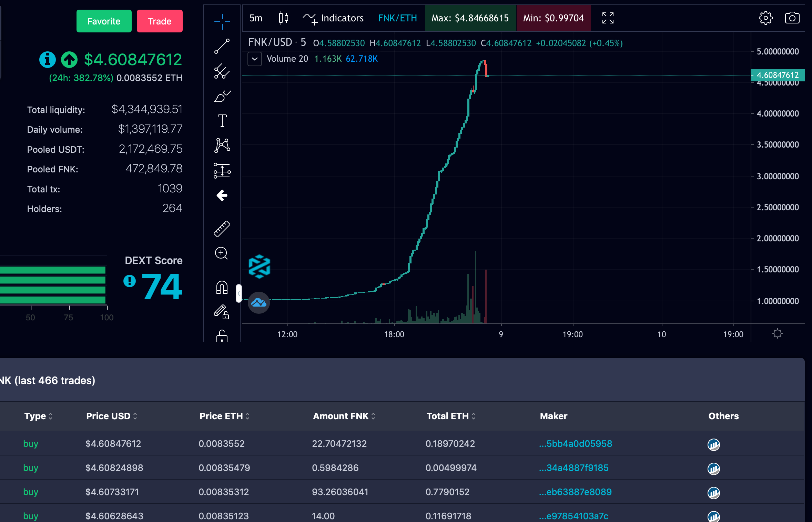This screenshot has height=522, width=812.
Task: Open chart settings gear icon
Action: [765, 18]
